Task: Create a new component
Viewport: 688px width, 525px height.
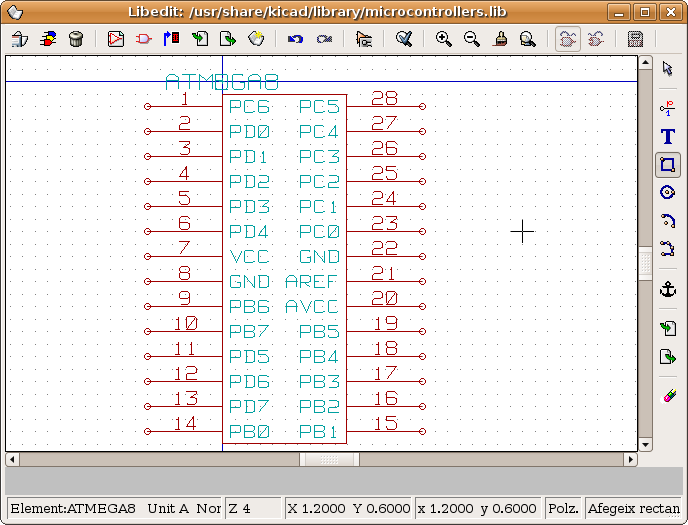Action: click(116, 39)
